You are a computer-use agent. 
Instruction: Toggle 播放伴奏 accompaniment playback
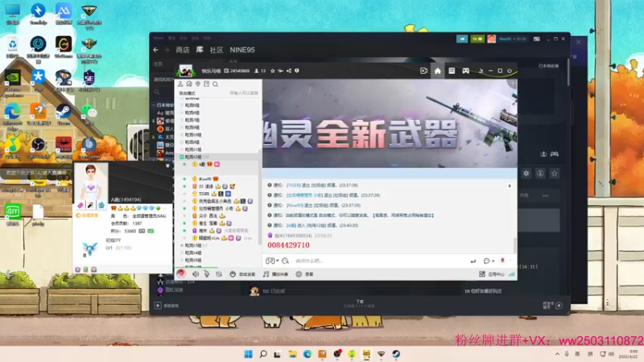click(x=275, y=274)
